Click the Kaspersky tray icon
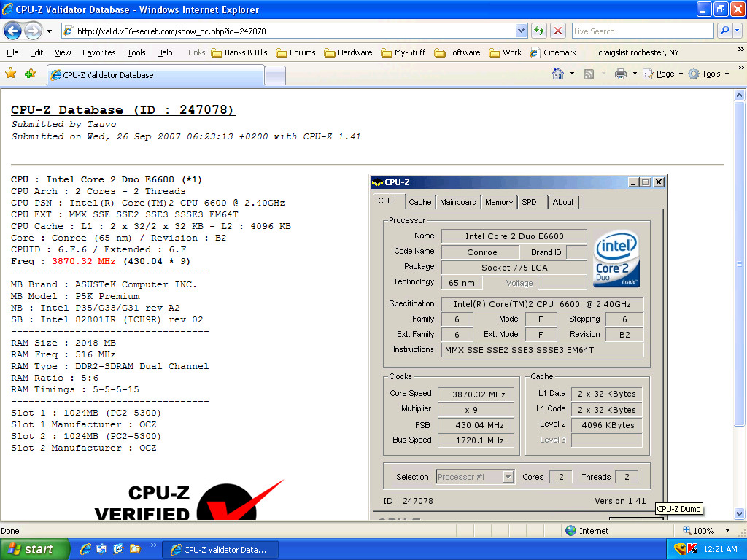Viewport: 747px width, 560px height. click(692, 549)
